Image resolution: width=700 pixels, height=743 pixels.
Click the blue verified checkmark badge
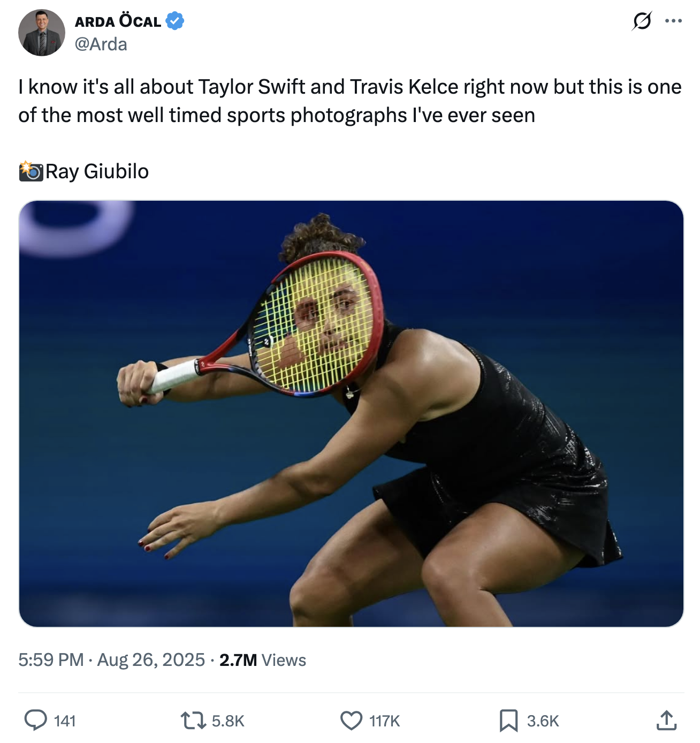[174, 21]
